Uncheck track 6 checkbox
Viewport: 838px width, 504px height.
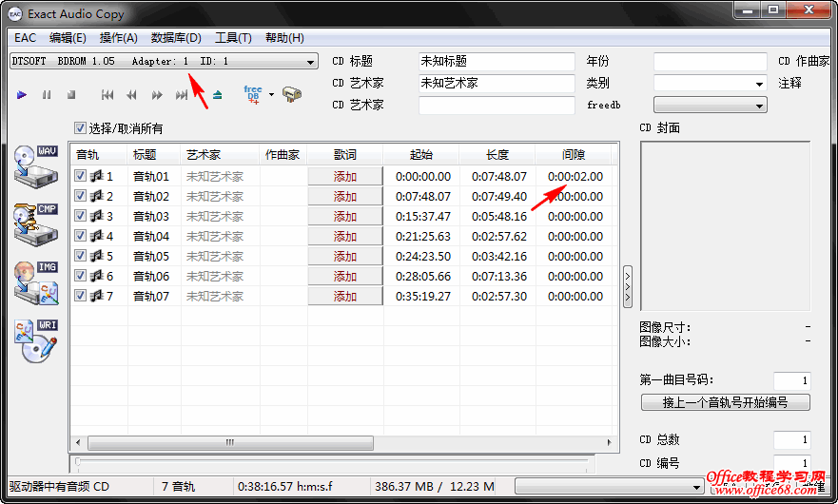[80, 275]
